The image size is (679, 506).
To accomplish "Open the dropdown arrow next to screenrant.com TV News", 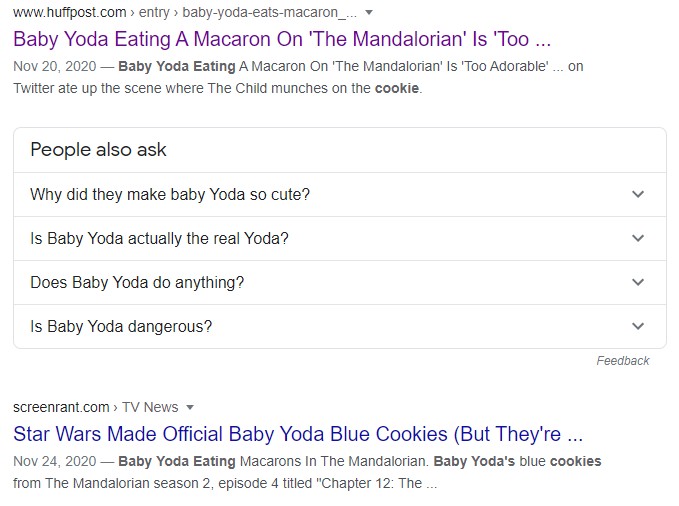I will 190,407.
